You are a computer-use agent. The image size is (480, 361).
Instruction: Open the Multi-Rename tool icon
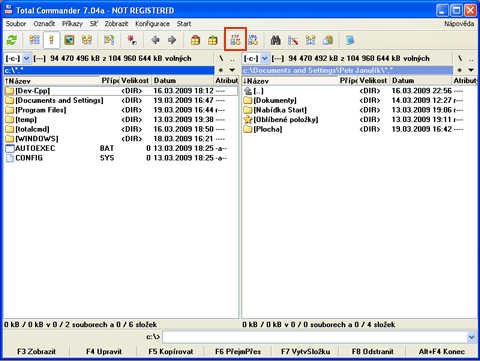[x=293, y=40]
